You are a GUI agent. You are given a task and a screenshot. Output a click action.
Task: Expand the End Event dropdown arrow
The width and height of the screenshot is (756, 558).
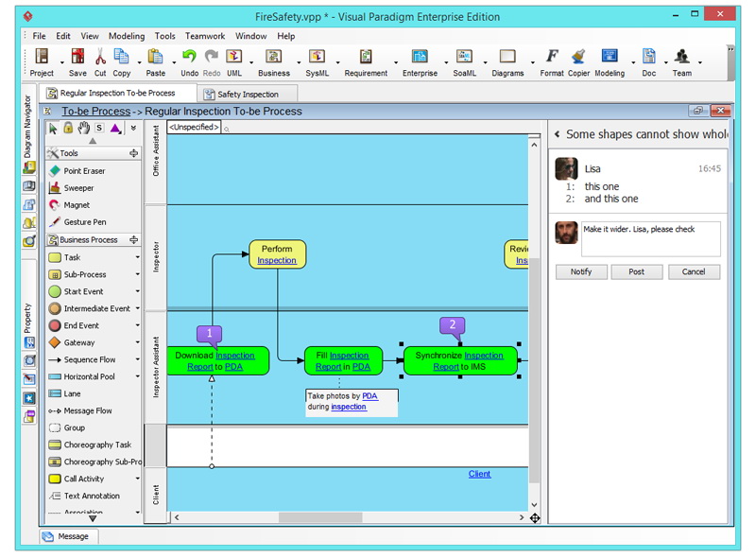point(137,325)
